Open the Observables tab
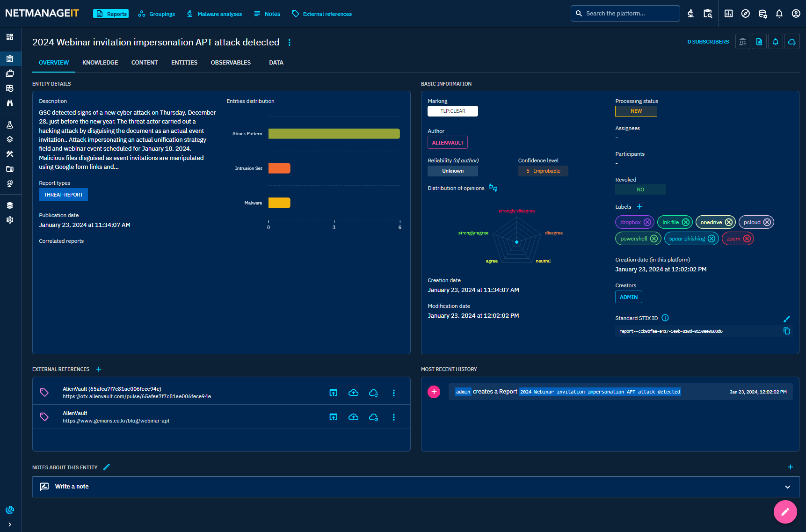The width and height of the screenshot is (806, 532). 231,63
